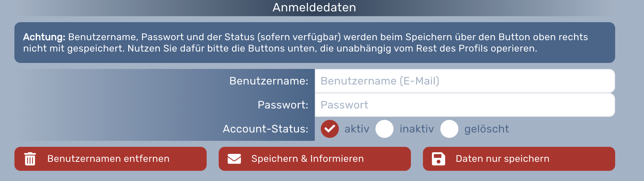The image size is (644, 181).
Task: Select the gelöscht account status radio
Action: point(449,129)
